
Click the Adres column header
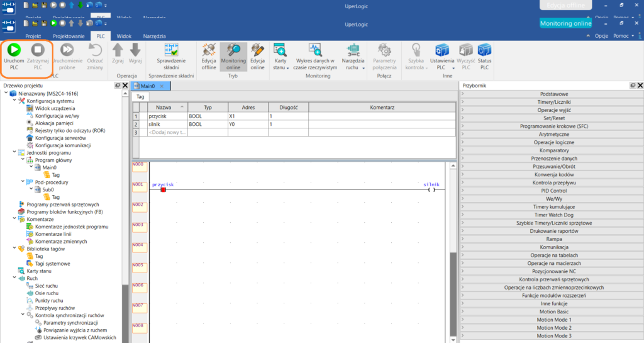(248, 107)
